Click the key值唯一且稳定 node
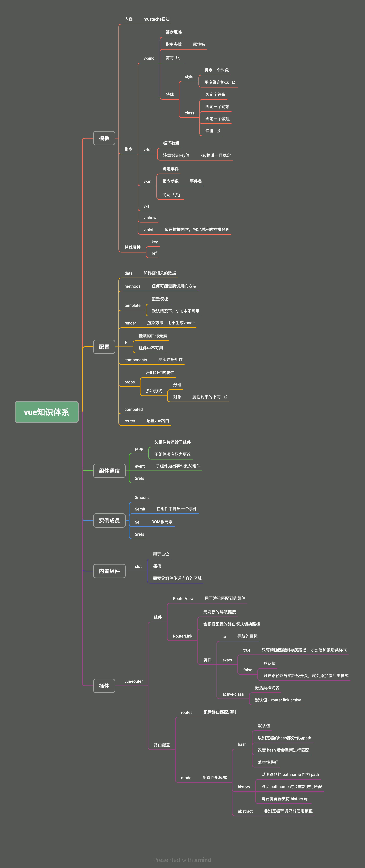 point(216,155)
